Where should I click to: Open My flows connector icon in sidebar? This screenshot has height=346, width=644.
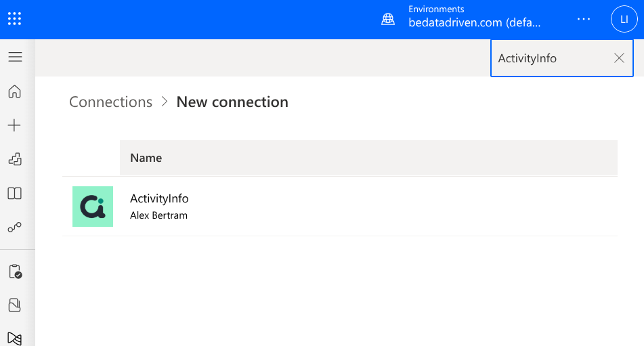pos(15,227)
